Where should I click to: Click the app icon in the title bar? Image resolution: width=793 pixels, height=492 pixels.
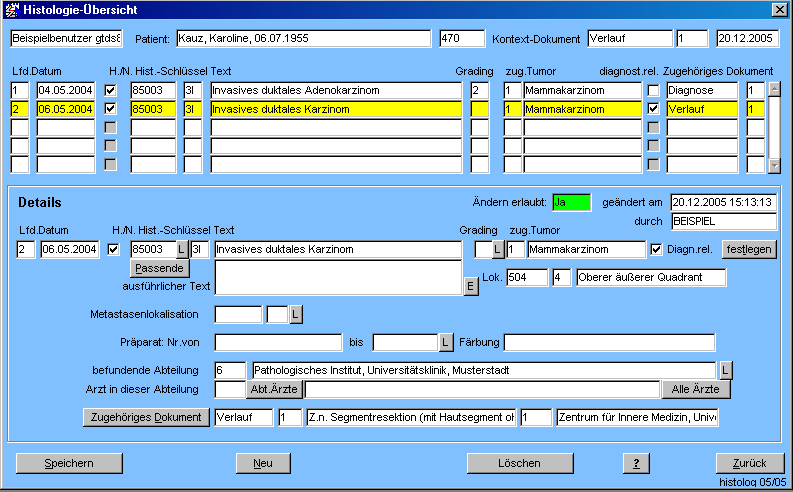click(11, 10)
